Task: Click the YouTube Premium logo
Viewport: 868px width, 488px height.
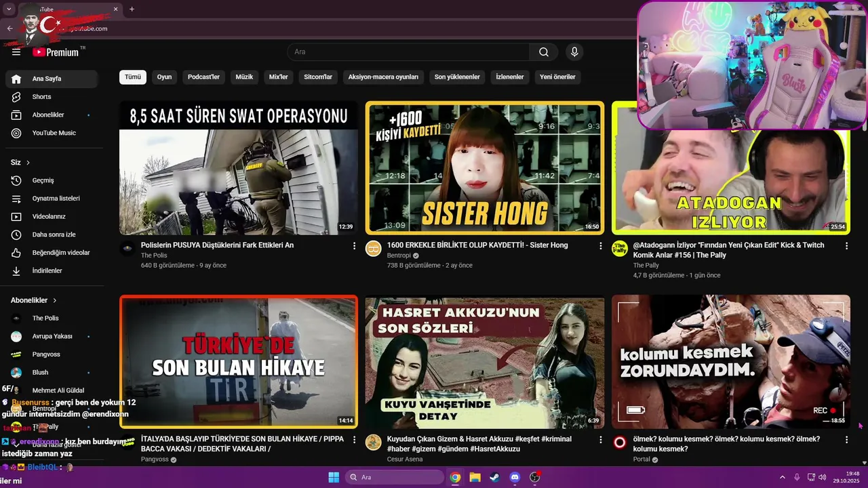Action: 55,52
